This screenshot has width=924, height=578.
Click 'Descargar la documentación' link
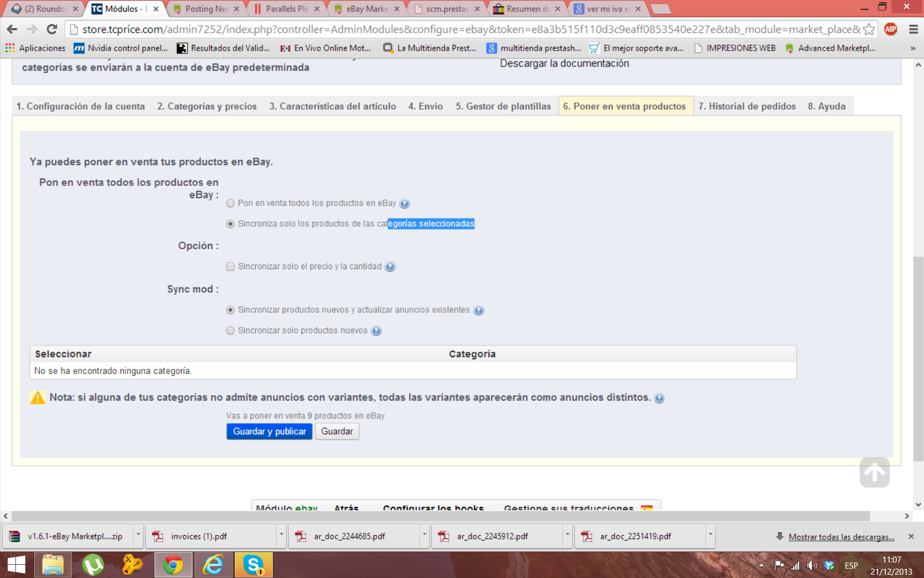coord(564,64)
